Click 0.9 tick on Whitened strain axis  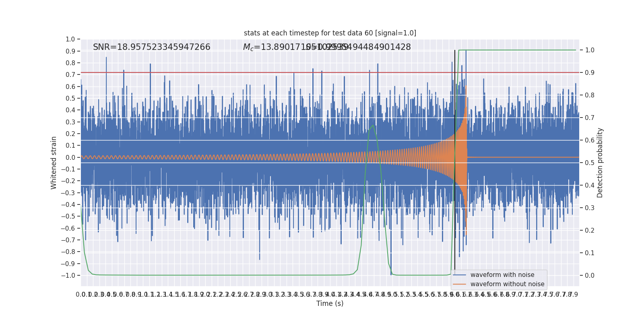[x=70, y=51]
